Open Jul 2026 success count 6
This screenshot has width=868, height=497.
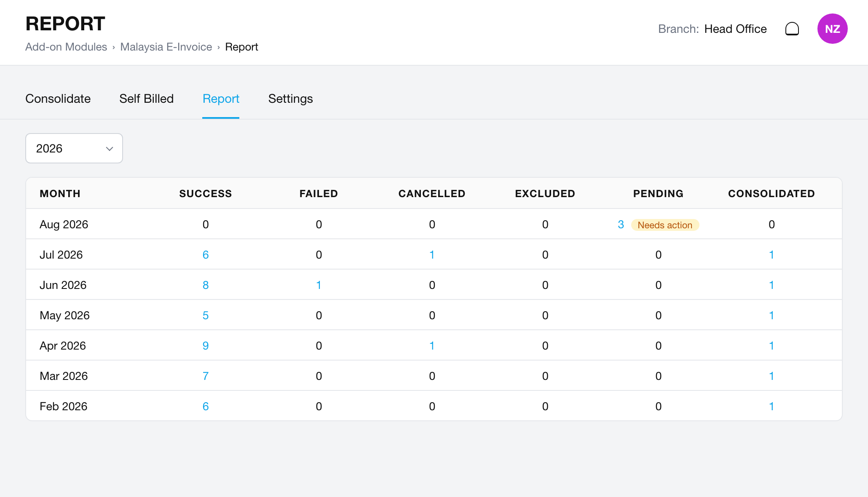pos(206,255)
